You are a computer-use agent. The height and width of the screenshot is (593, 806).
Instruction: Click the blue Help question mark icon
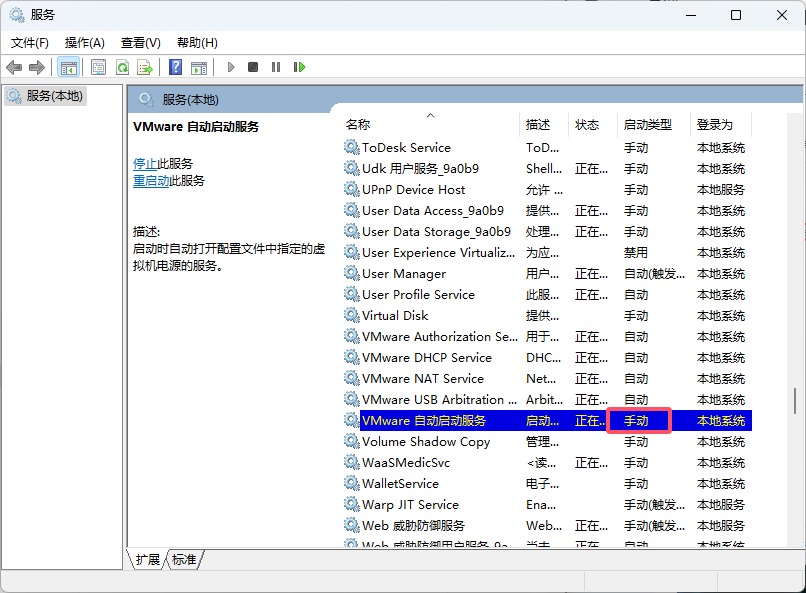click(x=175, y=67)
